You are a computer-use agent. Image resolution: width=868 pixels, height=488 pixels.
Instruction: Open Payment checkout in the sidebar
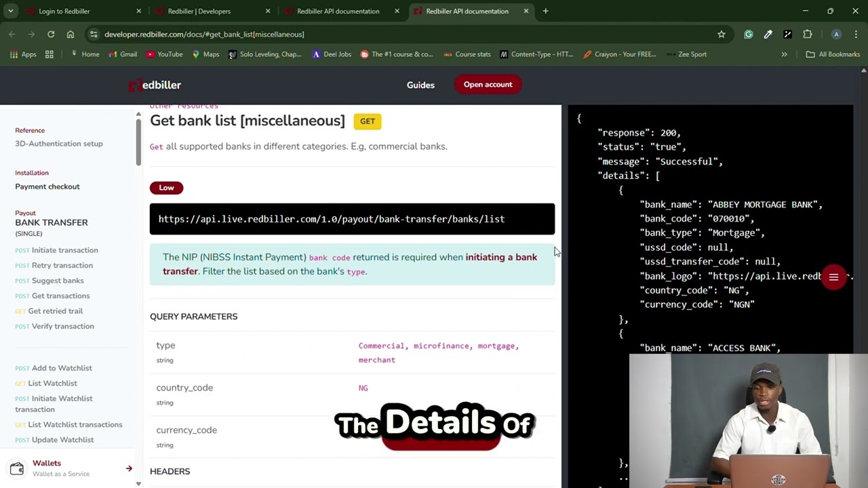click(47, 186)
